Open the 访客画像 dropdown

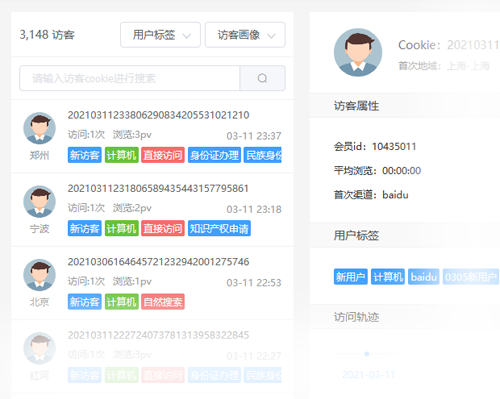[245, 35]
